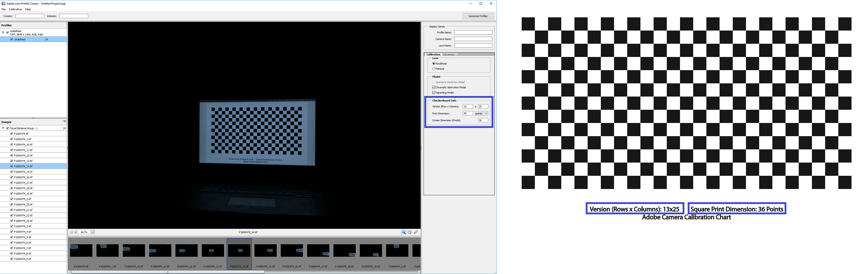Image resolution: width=868 pixels, height=274 pixels.
Task: Uncheck P1000474_14.tif in the image list
Action: coord(12,166)
